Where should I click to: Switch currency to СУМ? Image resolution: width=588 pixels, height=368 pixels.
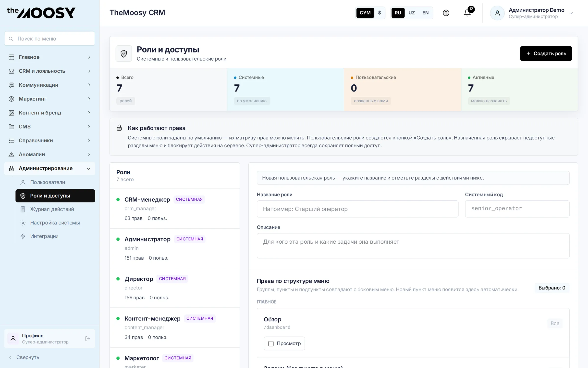point(365,13)
